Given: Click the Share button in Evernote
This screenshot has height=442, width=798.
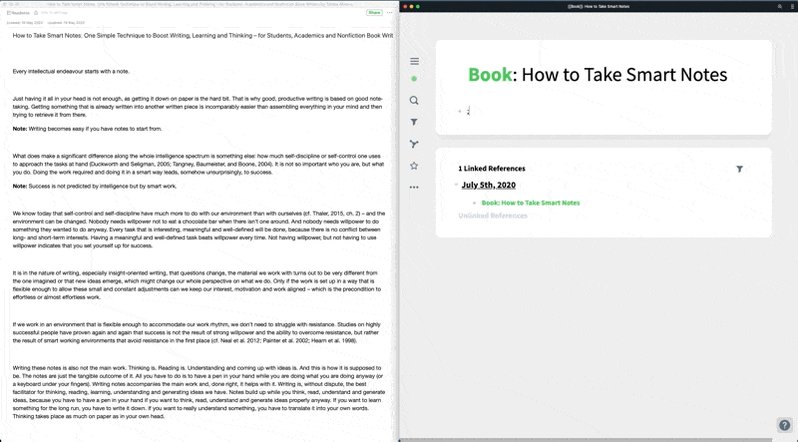Looking at the screenshot, I should point(374,13).
